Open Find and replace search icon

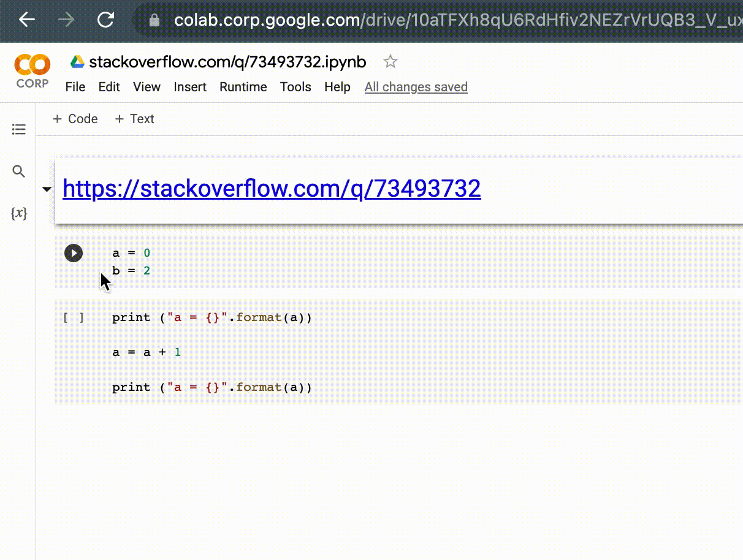19,172
